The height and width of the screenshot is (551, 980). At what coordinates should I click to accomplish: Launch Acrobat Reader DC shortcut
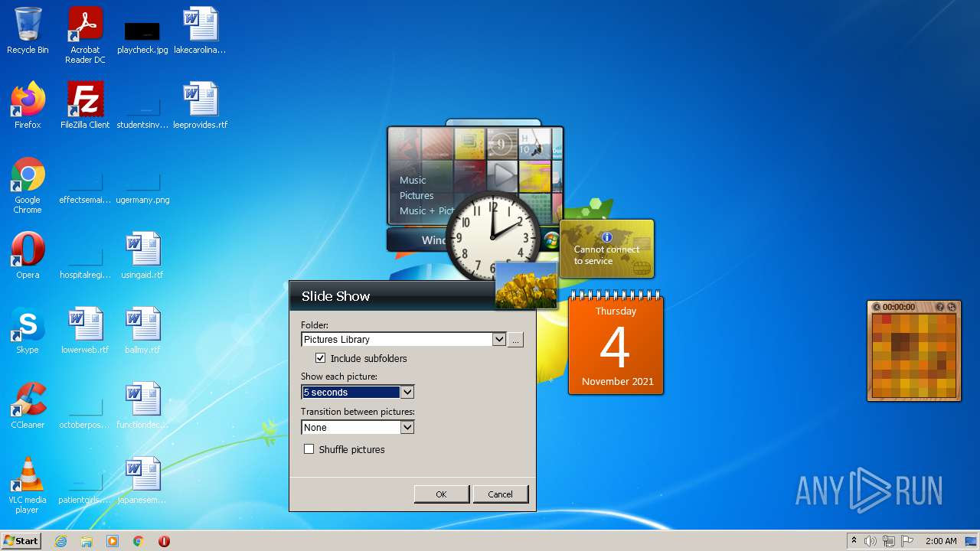point(85,34)
